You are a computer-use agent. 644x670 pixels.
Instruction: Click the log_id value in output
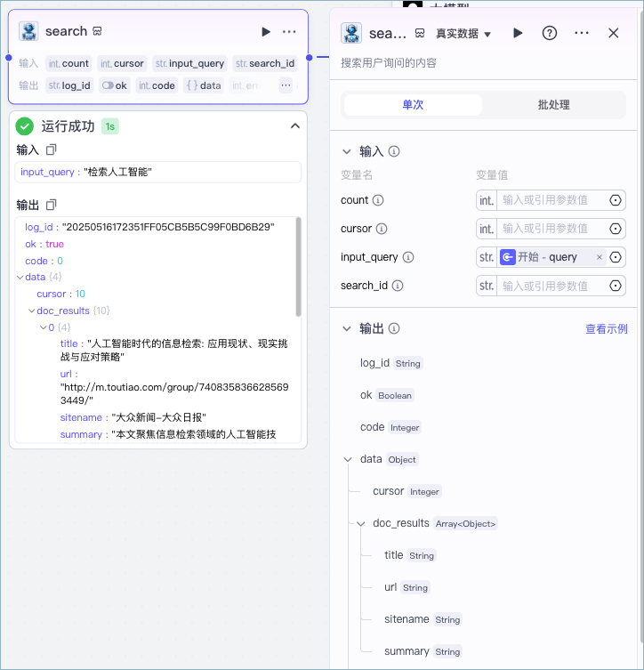(x=168, y=227)
